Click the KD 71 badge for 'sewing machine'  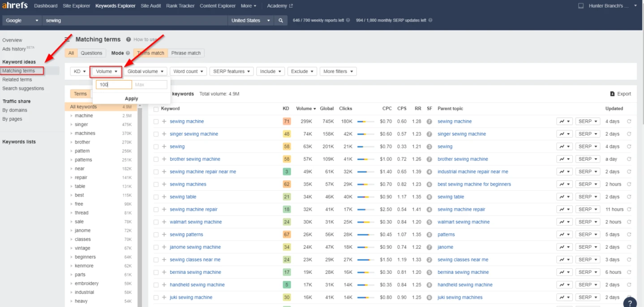pyautogui.click(x=287, y=121)
